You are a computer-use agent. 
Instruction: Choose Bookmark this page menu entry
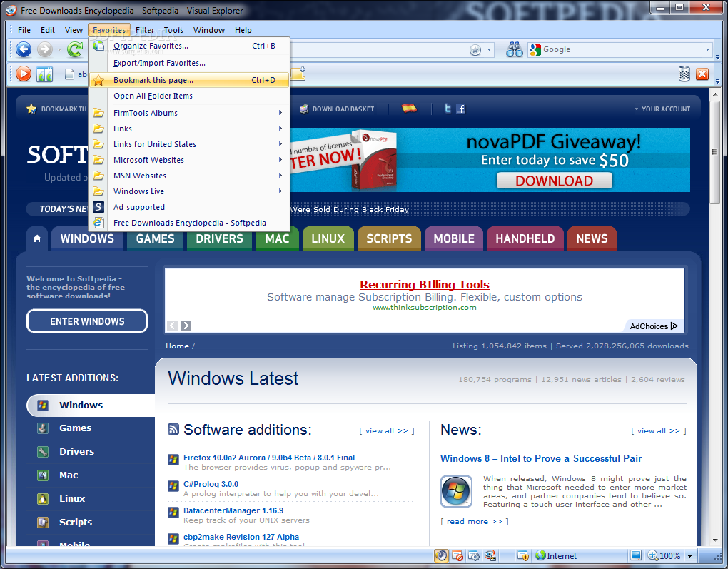point(189,80)
